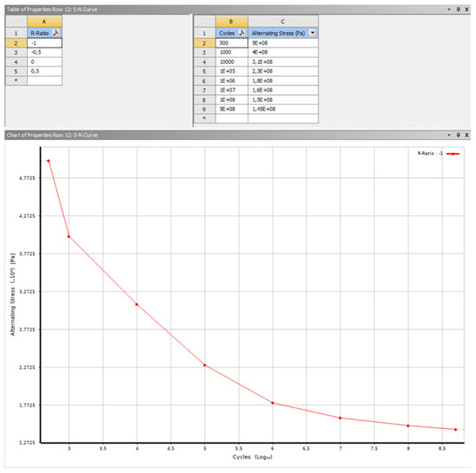Pin the Chart of Properties panel
Image resolution: width=476 pixels, height=473 pixels.
(458, 135)
